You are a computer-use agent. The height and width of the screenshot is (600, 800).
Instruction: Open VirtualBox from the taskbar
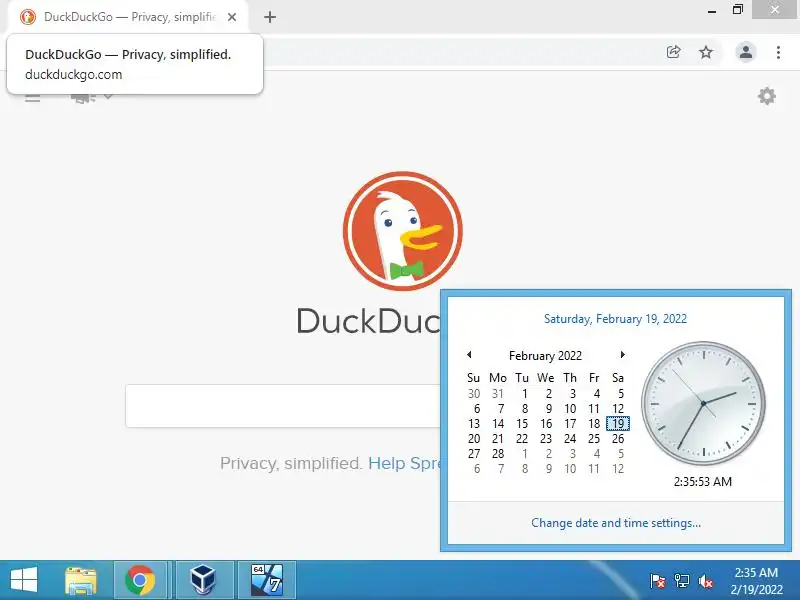point(203,581)
